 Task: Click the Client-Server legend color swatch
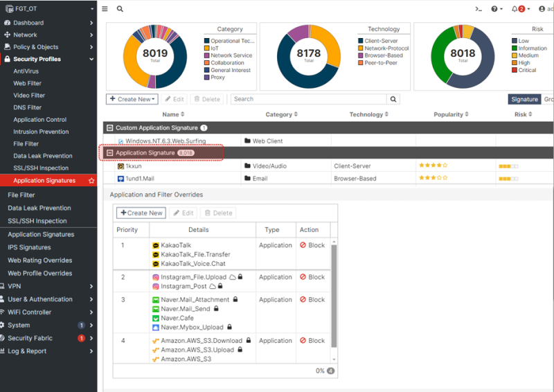361,41
